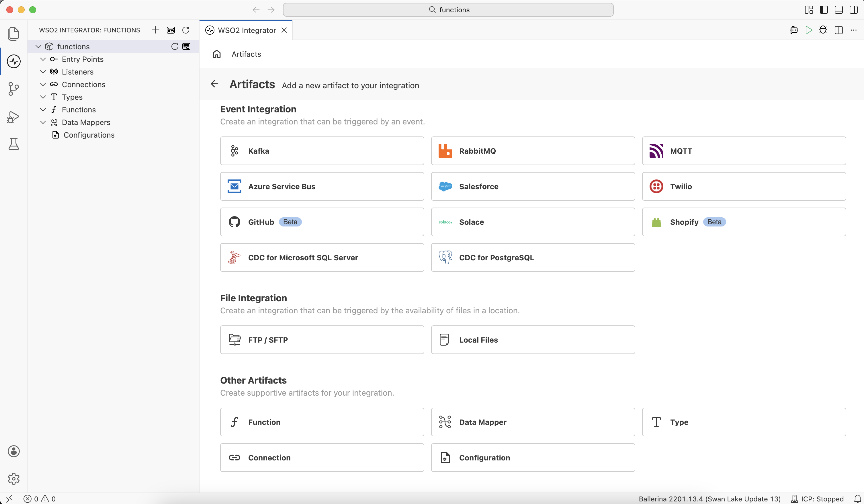Collapse the Data Mappers chevron
Viewport: 864px width, 504px height.
[x=43, y=122]
